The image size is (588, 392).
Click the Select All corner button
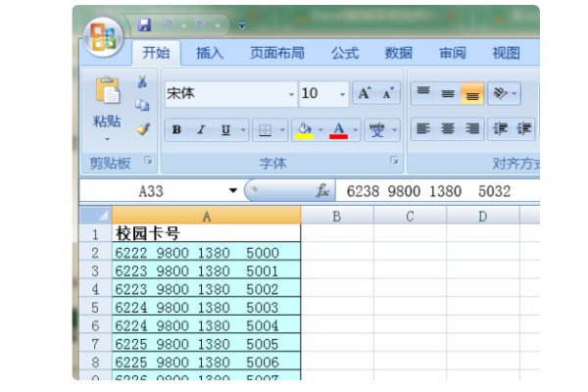[x=96, y=215]
